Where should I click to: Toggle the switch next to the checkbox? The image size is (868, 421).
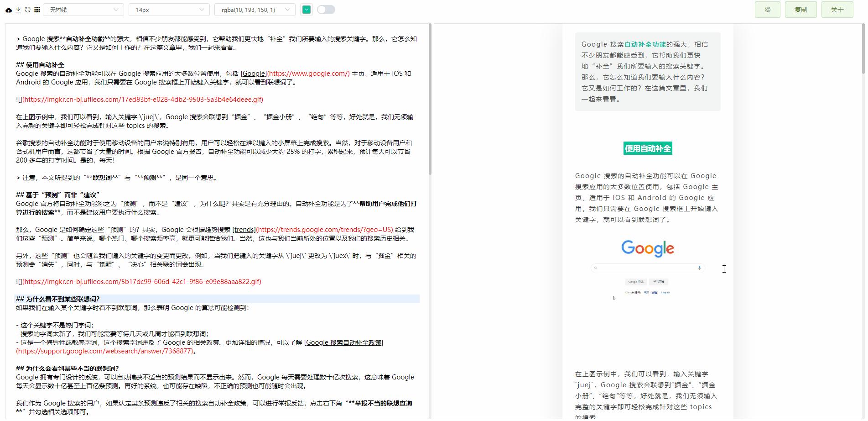coord(326,9)
